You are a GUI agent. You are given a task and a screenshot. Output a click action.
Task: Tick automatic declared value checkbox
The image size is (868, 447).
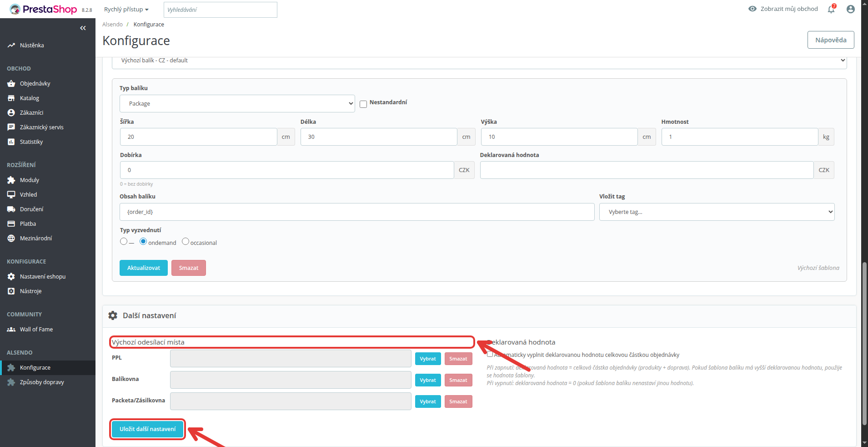point(490,354)
